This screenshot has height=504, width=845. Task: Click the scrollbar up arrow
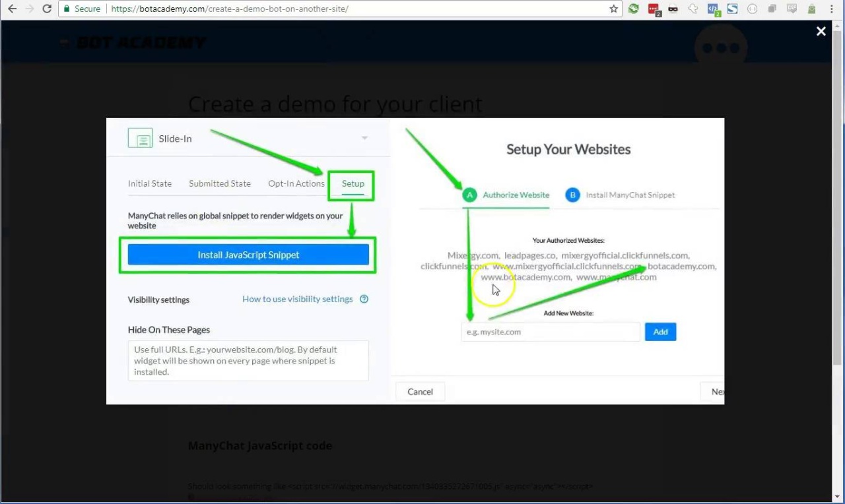click(838, 25)
